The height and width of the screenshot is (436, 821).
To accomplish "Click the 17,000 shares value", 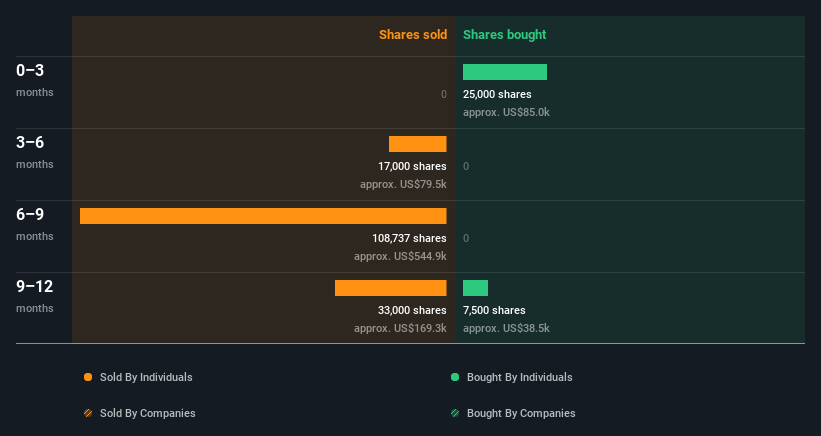I will (412, 166).
